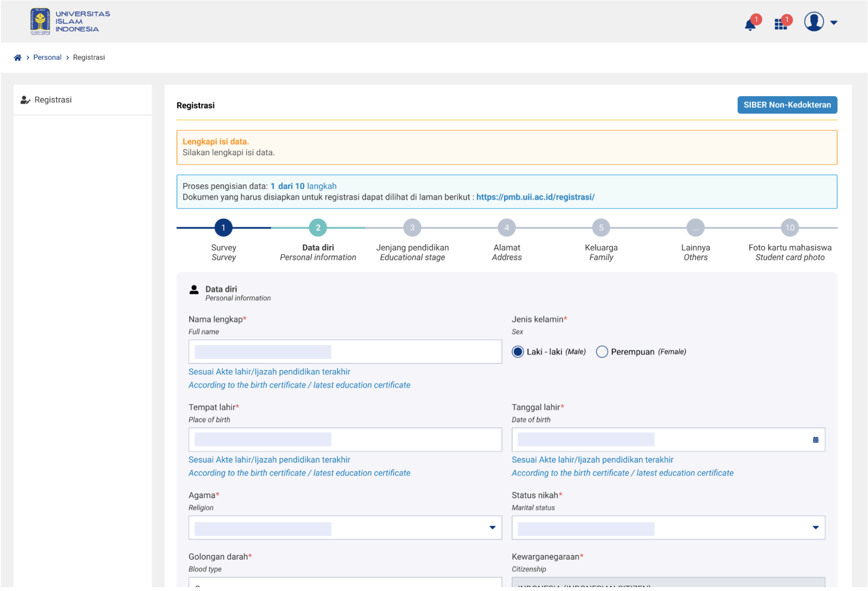Click the SIBER Non-Kedokteran button

(787, 105)
